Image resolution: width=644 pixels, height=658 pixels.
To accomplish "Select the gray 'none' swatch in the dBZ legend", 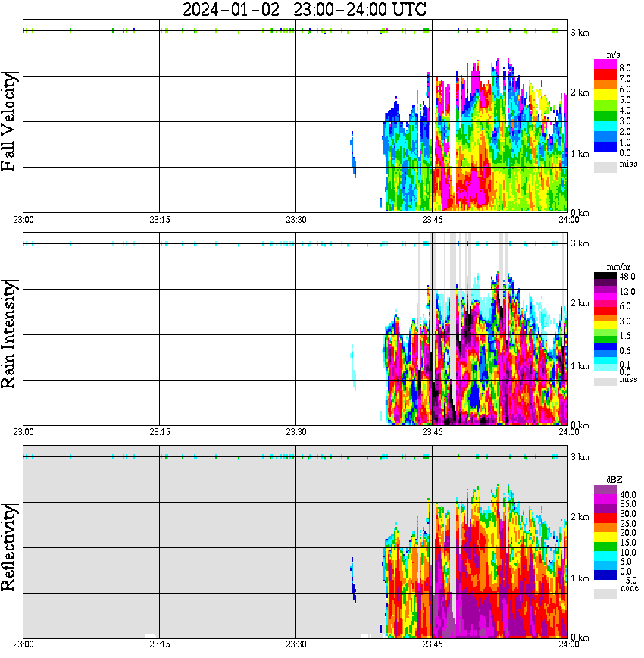I will tap(605, 594).
